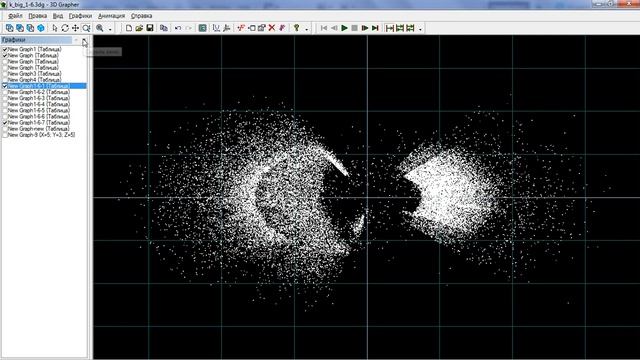
Task: Expand the help icon dropdown arrow
Action: point(307,28)
